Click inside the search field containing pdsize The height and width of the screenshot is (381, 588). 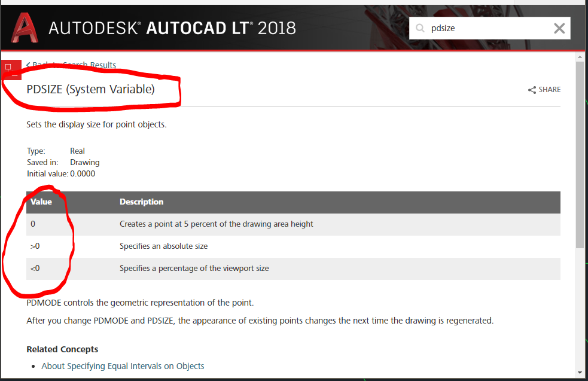tap(479, 28)
